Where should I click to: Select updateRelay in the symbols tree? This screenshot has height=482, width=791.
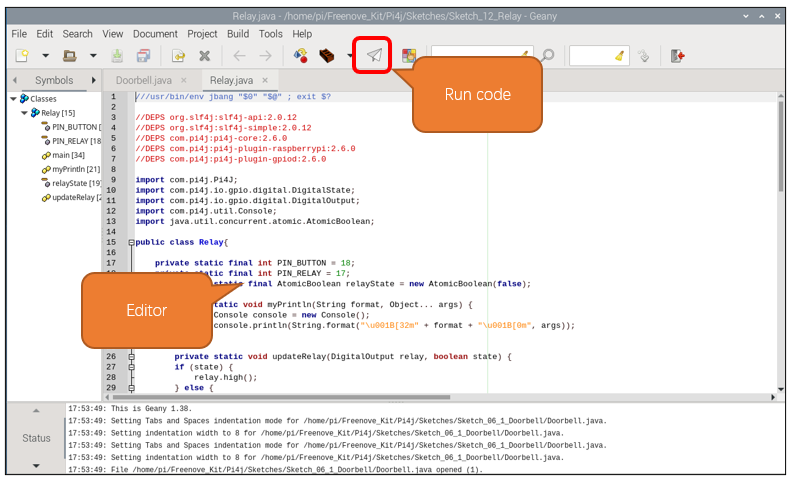coord(76,198)
